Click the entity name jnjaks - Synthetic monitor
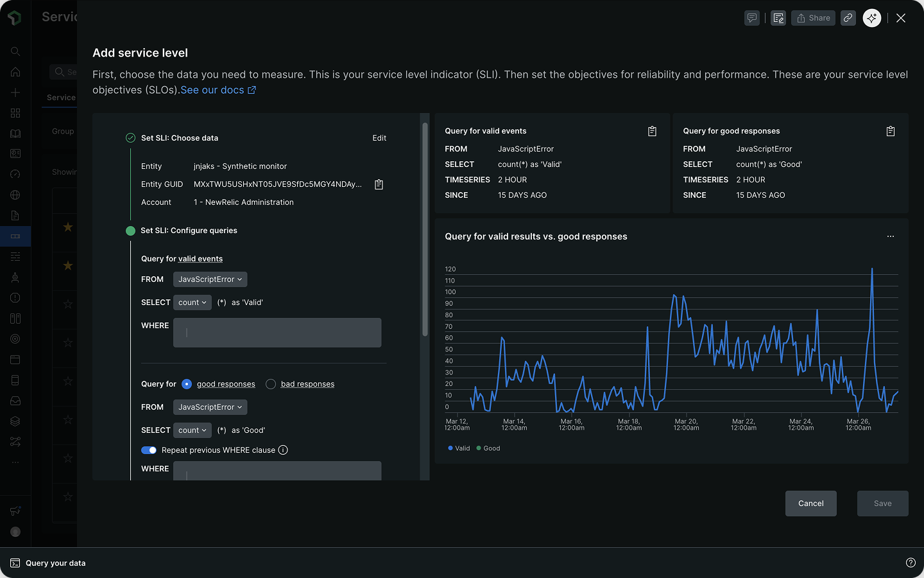 click(240, 166)
